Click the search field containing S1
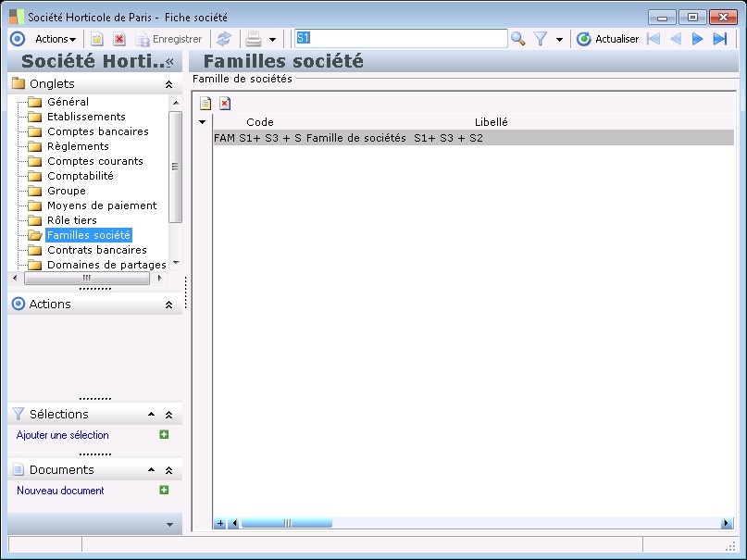Viewport: 747px width, 560px height. coord(401,38)
